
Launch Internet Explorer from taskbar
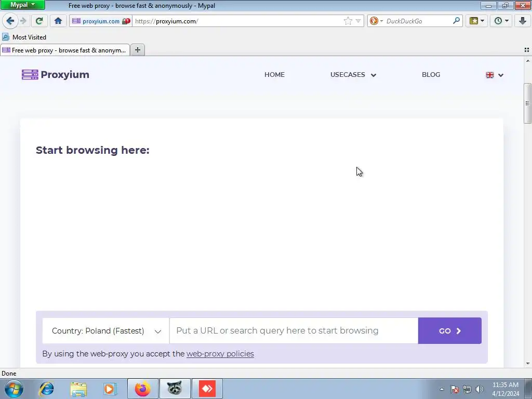[46, 389]
